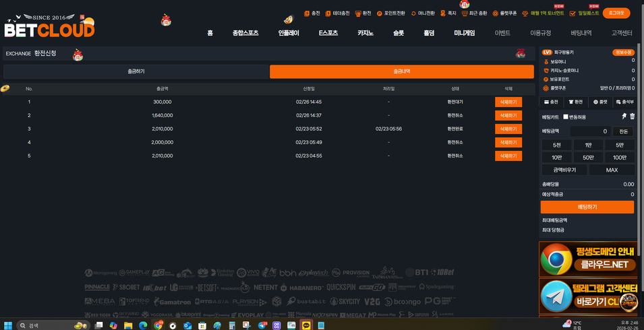Click the pin icon in betting cart

[x=624, y=117]
